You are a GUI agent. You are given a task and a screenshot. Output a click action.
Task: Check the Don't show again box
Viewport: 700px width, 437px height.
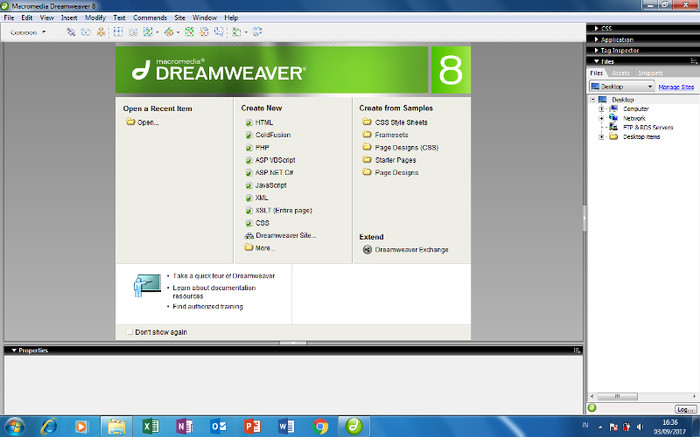pos(130,332)
